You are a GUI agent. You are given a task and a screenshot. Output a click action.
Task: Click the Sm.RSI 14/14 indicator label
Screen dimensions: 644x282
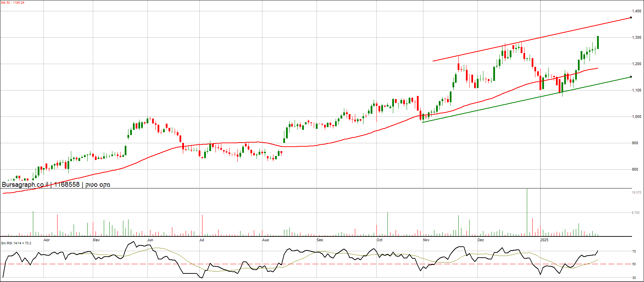click(16, 243)
